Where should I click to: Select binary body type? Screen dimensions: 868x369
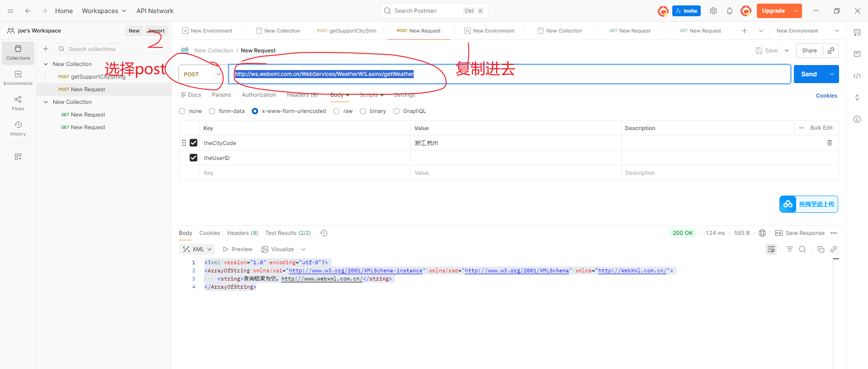point(363,111)
